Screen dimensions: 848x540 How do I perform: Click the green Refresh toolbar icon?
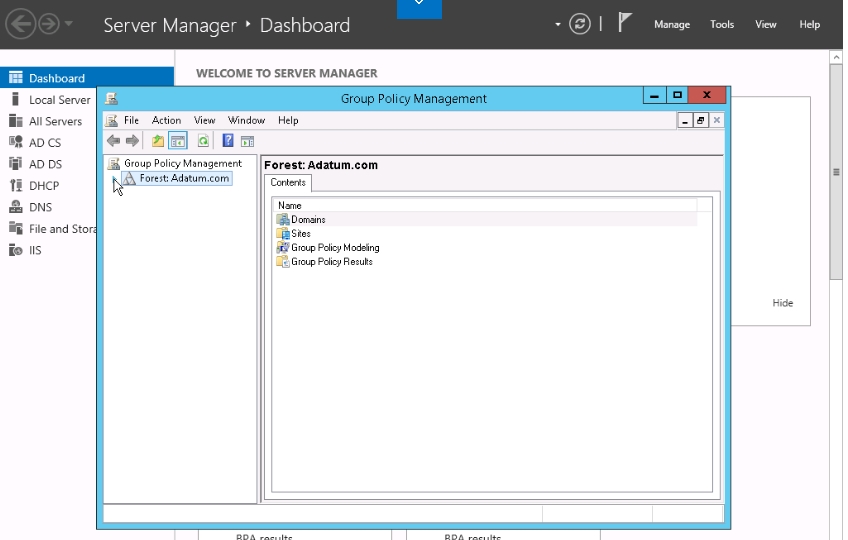click(203, 141)
